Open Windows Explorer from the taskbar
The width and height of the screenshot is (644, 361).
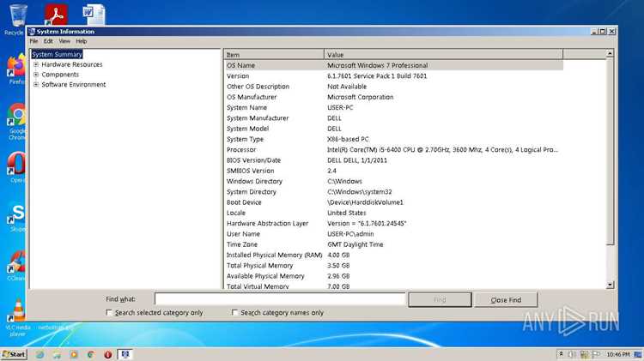[57, 354]
